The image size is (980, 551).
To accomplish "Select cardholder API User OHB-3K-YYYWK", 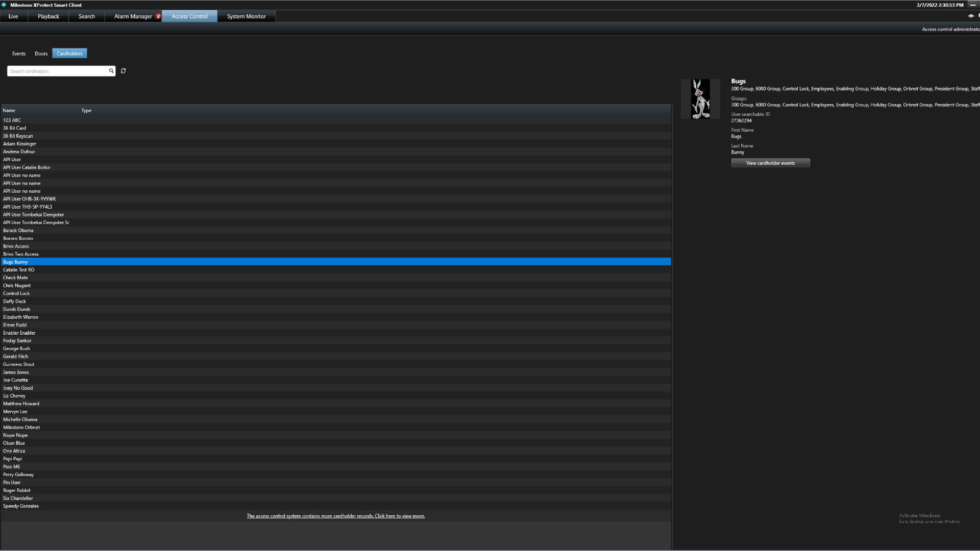I will [336, 199].
